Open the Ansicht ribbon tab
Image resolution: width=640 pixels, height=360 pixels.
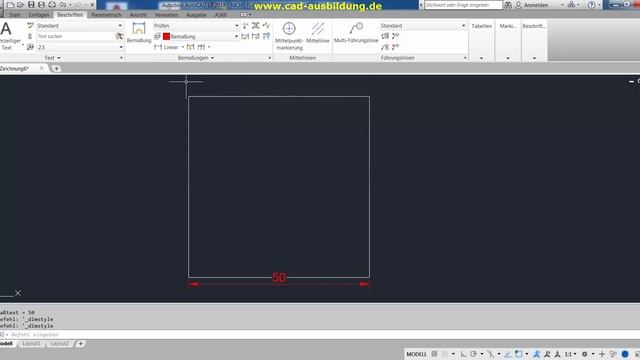coord(138,15)
